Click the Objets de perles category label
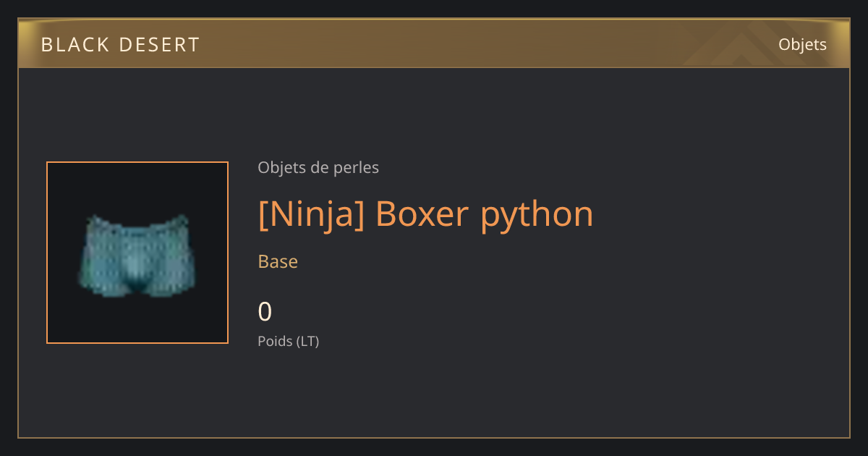Image resolution: width=868 pixels, height=456 pixels. pos(318,168)
